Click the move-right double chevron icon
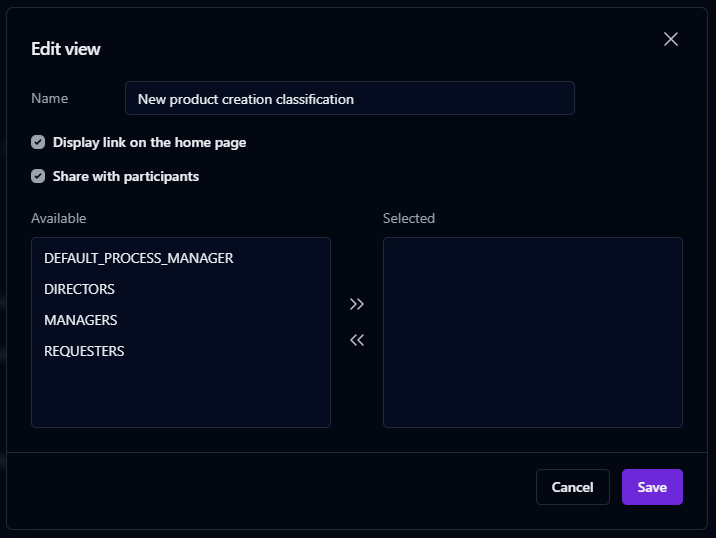716x538 pixels. coord(357,304)
